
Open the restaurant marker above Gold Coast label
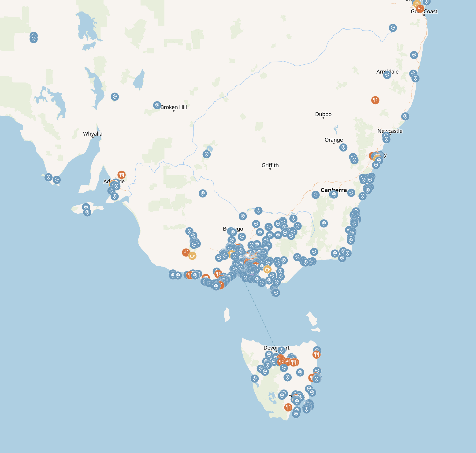point(420,9)
